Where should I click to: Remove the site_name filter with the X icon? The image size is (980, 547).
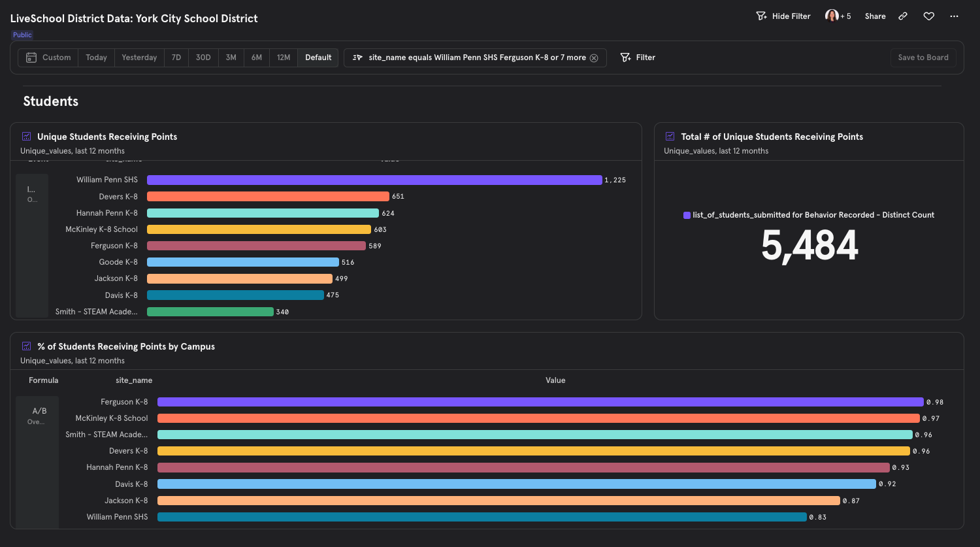[x=594, y=58]
